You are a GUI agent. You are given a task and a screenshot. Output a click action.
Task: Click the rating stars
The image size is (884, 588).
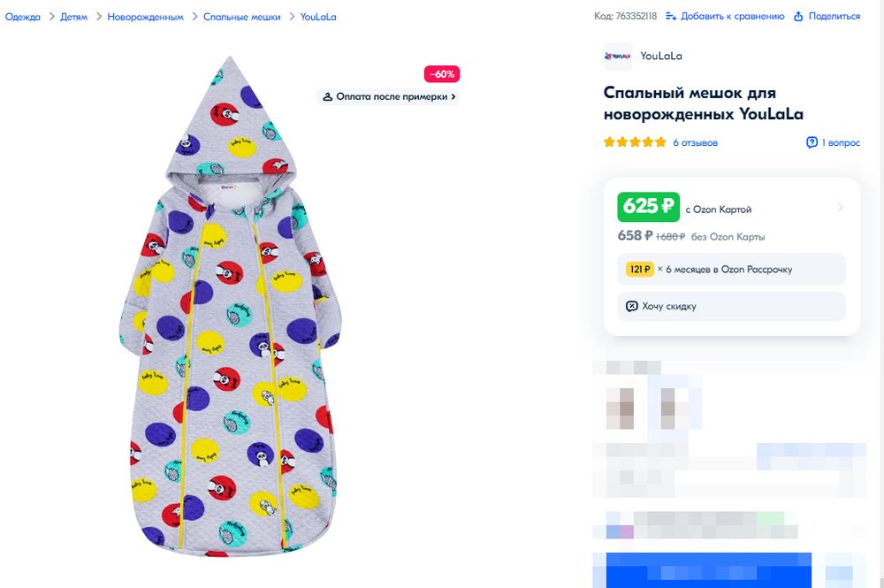pyautogui.click(x=635, y=142)
